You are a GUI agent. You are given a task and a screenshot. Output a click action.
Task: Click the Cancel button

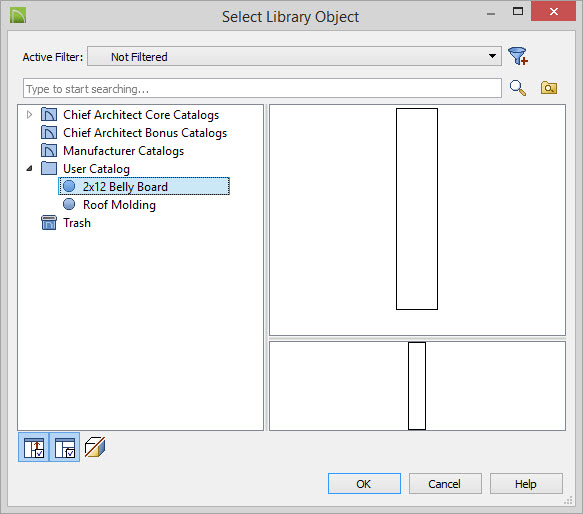click(x=445, y=484)
